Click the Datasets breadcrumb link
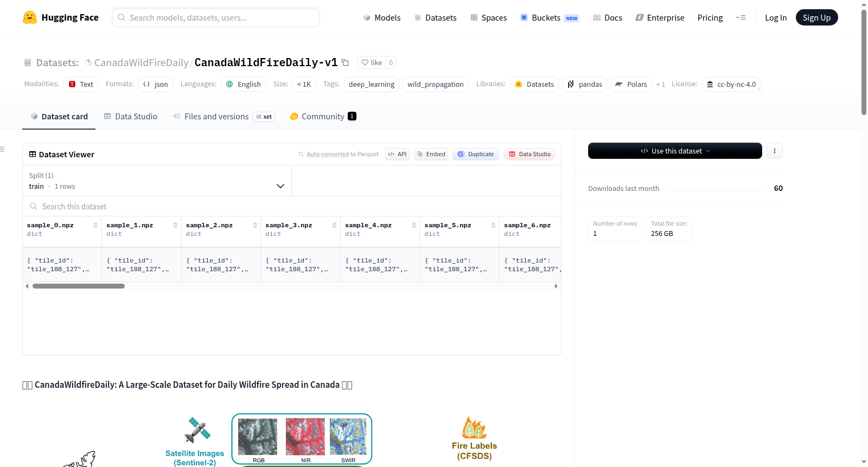The width and height of the screenshot is (868, 467). tap(58, 62)
